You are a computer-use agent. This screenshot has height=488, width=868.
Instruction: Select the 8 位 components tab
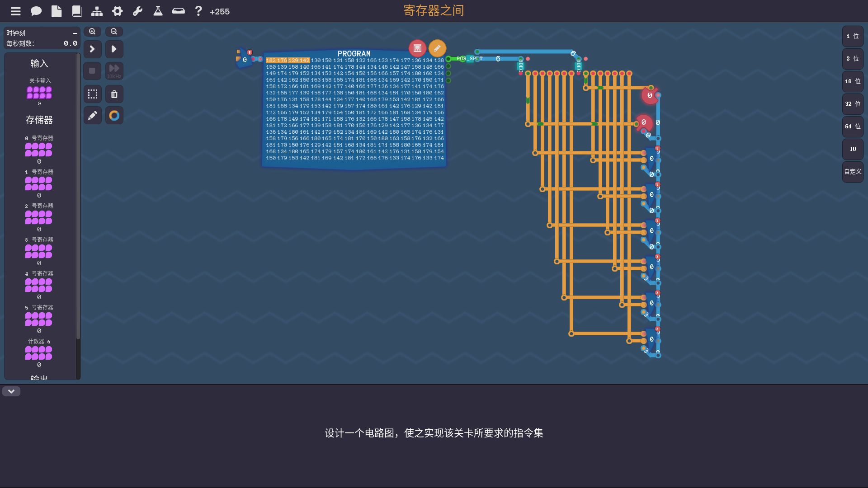pos(853,59)
